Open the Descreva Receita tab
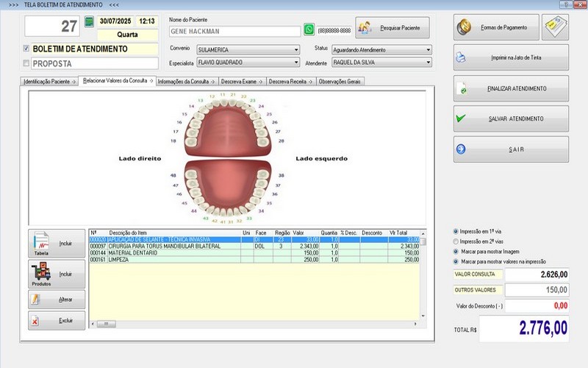 (x=290, y=81)
